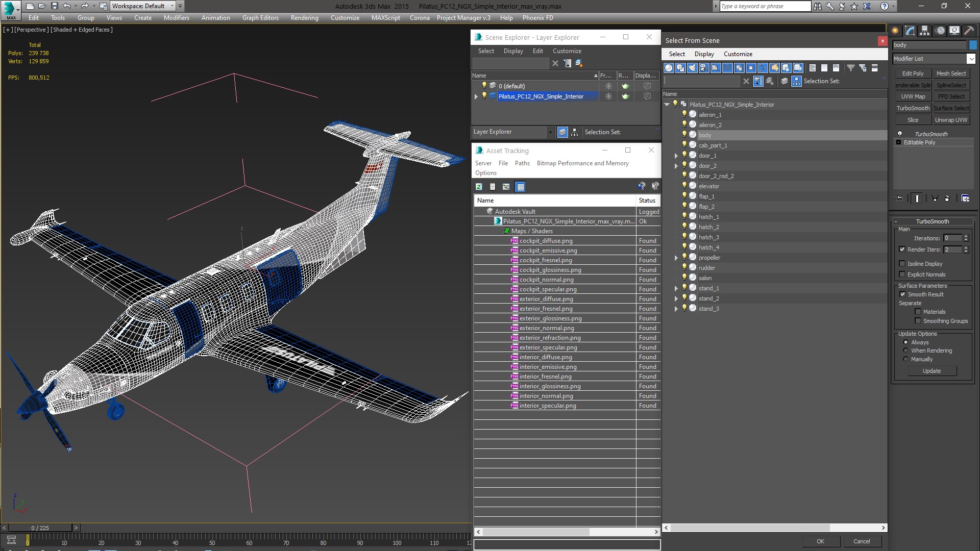Click the Open File folder icon
980x551 pixels.
42,6
